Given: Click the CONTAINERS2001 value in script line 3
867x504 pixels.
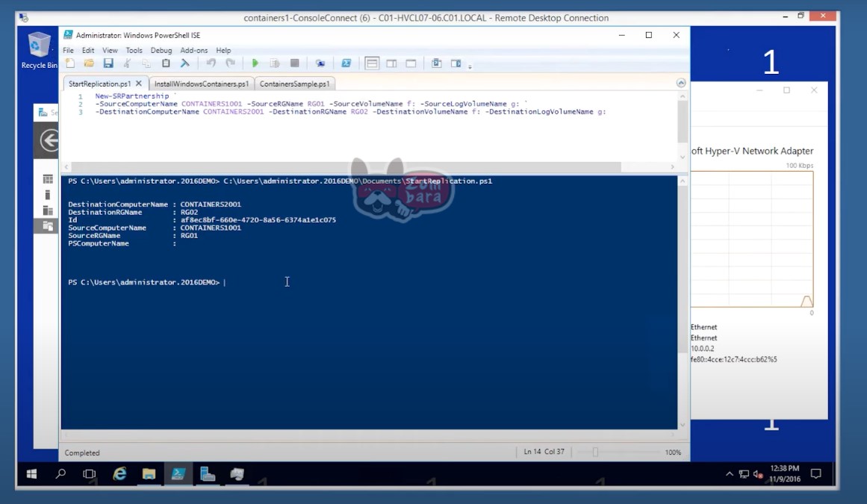Looking at the screenshot, I should pyautogui.click(x=233, y=112).
